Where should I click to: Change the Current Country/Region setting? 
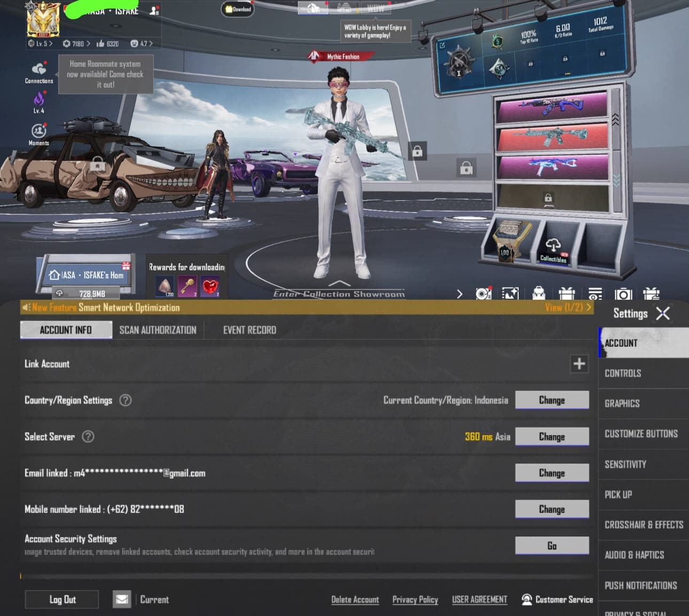point(552,400)
